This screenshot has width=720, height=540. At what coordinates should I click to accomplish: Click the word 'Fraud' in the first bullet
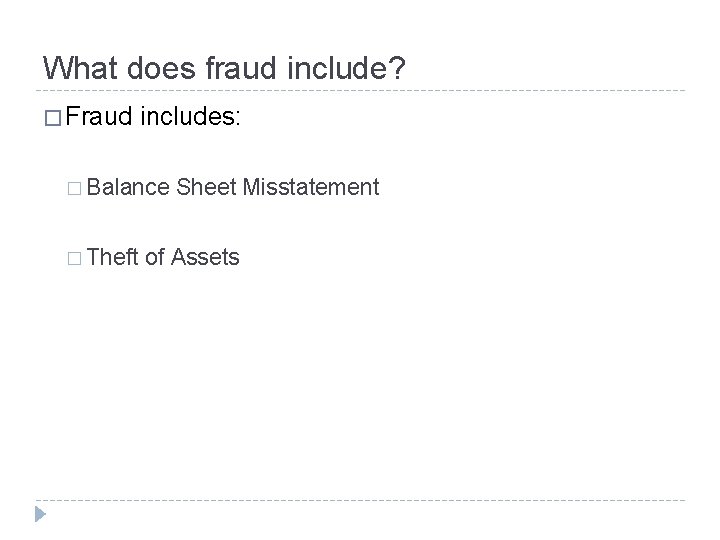(98, 117)
